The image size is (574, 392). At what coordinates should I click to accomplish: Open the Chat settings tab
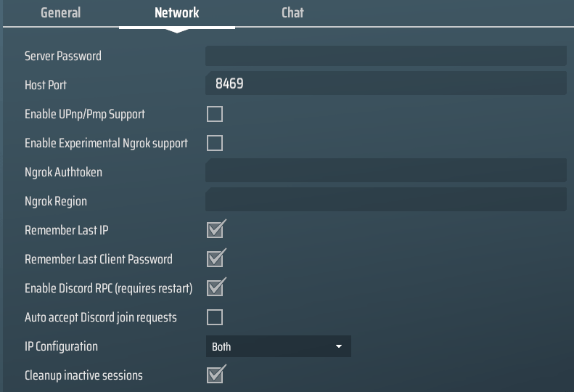click(292, 13)
